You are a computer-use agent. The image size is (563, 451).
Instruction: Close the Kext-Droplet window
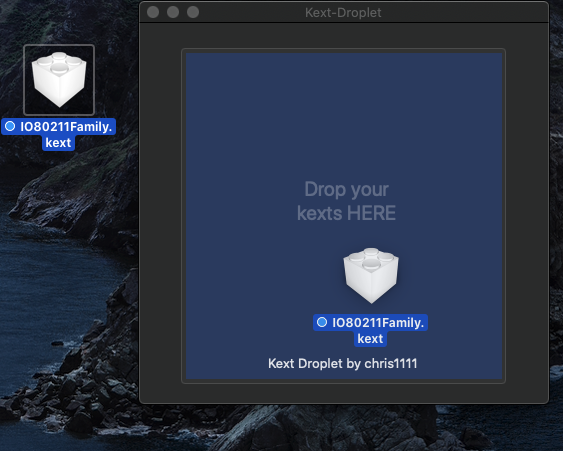[153, 12]
